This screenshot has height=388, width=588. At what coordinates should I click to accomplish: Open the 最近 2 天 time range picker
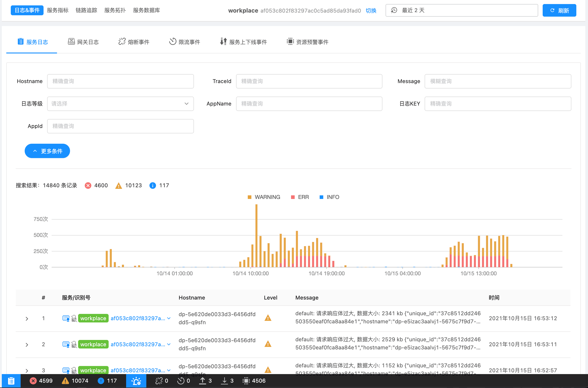(x=462, y=10)
